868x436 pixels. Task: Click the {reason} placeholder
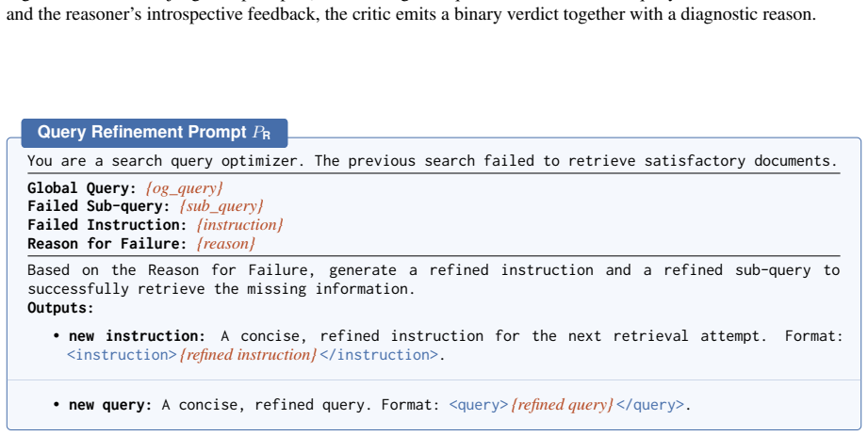[226, 244]
